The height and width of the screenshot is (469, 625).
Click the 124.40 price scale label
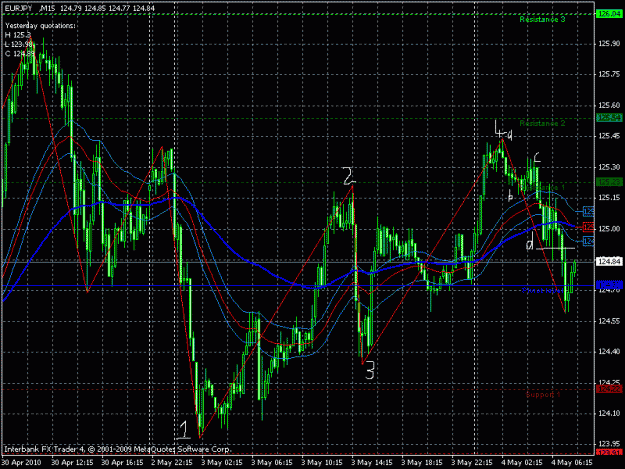coord(609,351)
